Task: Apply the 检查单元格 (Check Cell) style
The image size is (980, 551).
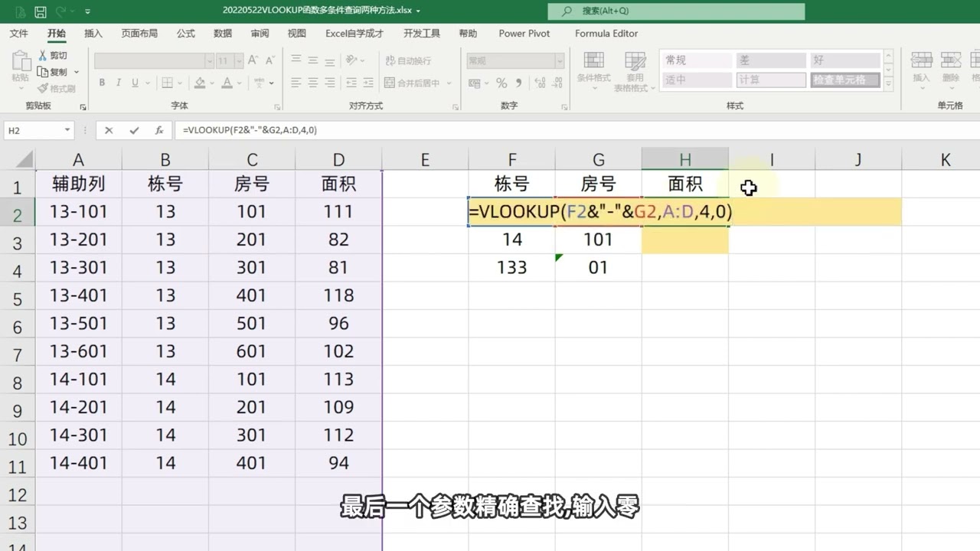Action: [845, 80]
